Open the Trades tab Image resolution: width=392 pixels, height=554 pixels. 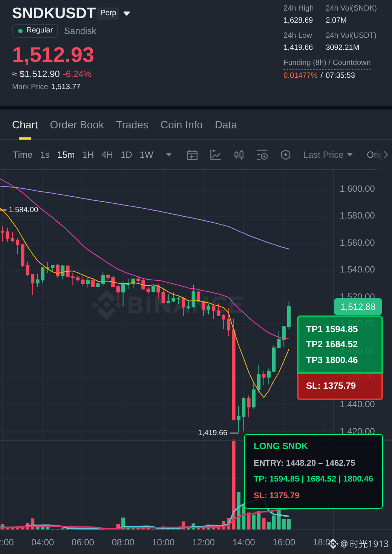point(132,125)
